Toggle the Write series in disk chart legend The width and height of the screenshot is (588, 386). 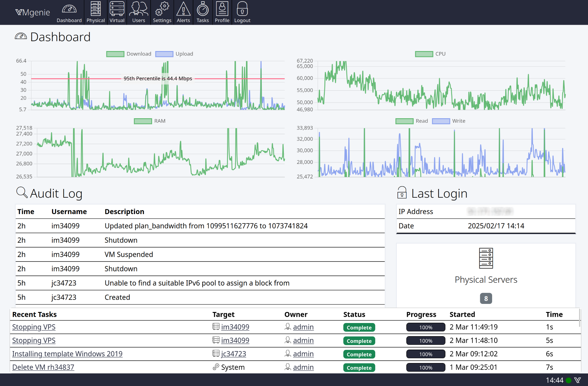point(449,121)
